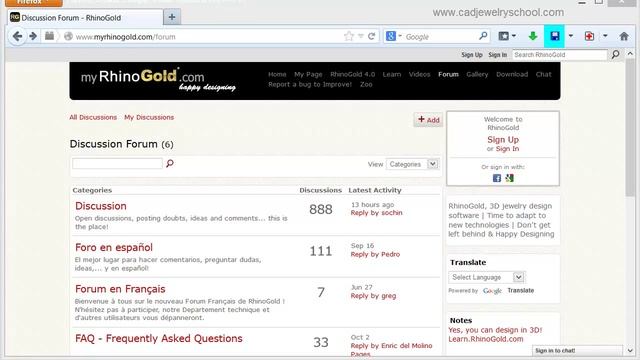Reload the page with the refresh icon
Viewport: 640px width, 360px height.
pos(371,36)
